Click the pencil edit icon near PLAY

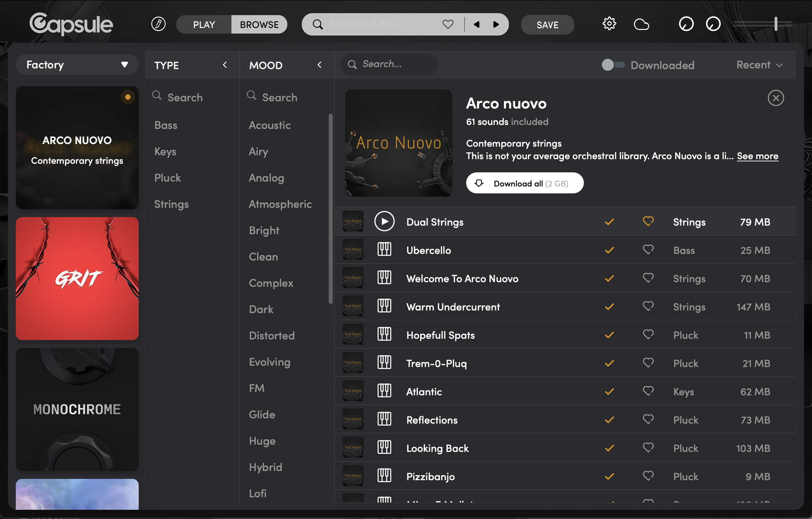158,24
